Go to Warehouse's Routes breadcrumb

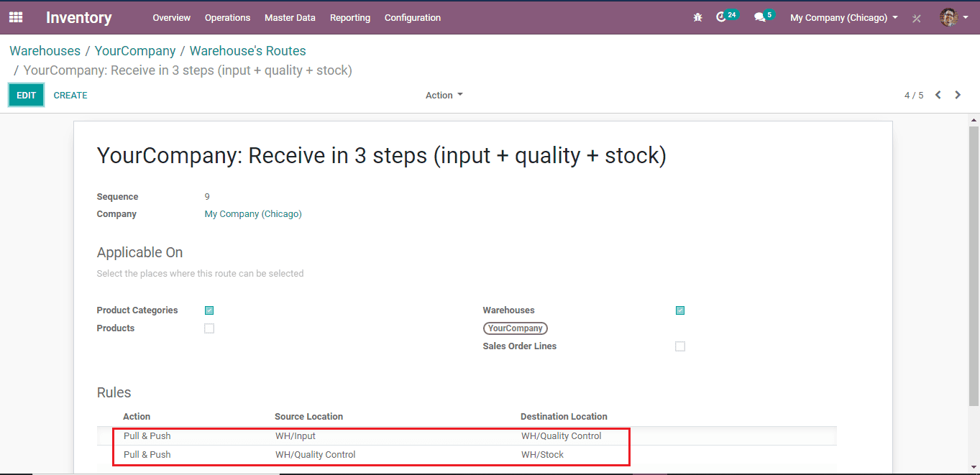pyautogui.click(x=248, y=51)
